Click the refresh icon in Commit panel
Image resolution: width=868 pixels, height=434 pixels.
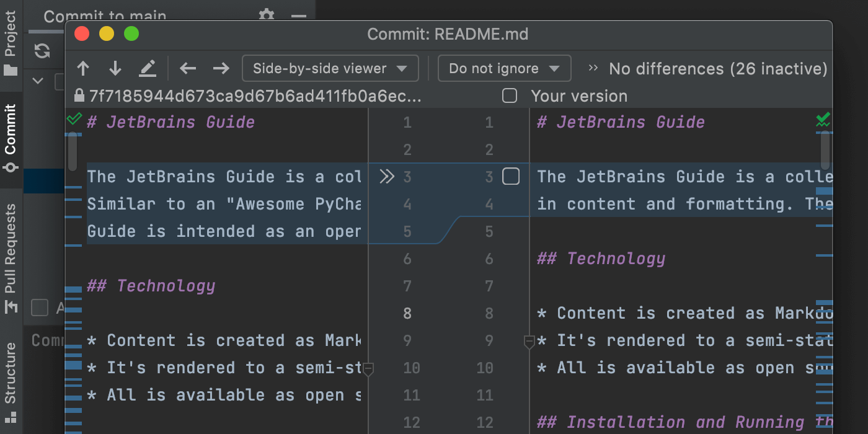[x=42, y=51]
